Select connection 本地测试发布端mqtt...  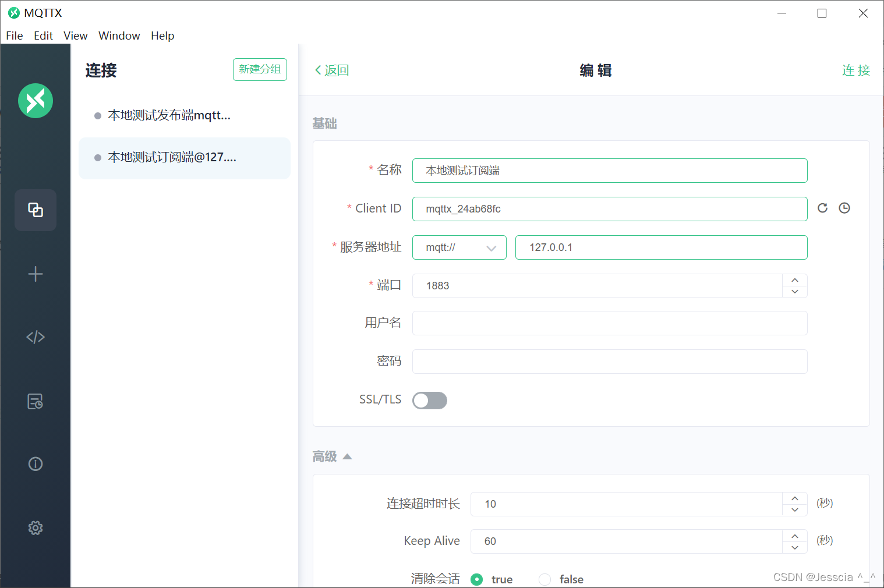tap(185, 115)
